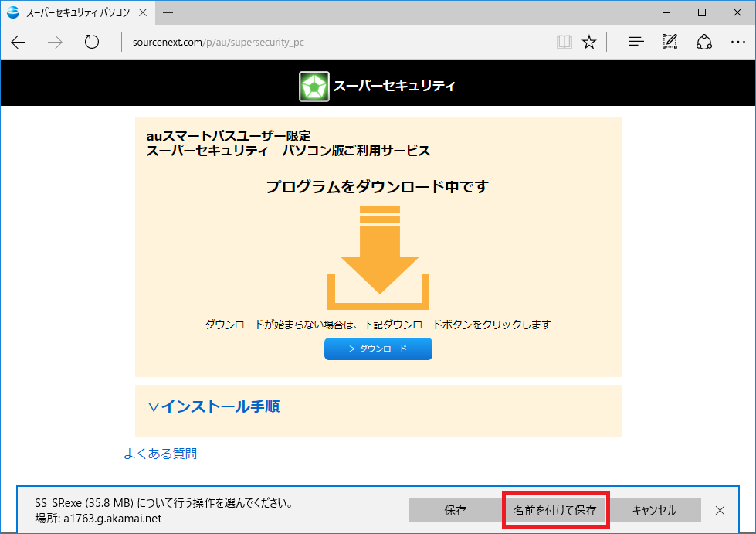Close the browser window
This screenshot has height=534, width=756.
pyautogui.click(x=737, y=12)
